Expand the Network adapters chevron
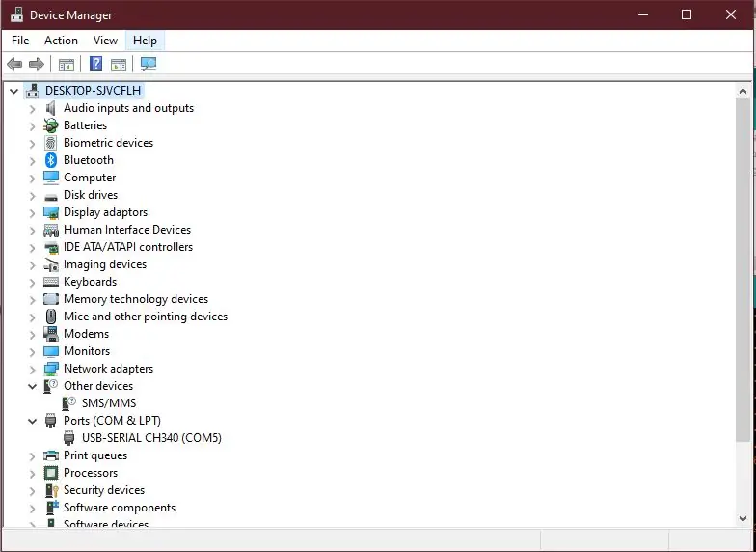The width and height of the screenshot is (756, 552). [33, 370]
